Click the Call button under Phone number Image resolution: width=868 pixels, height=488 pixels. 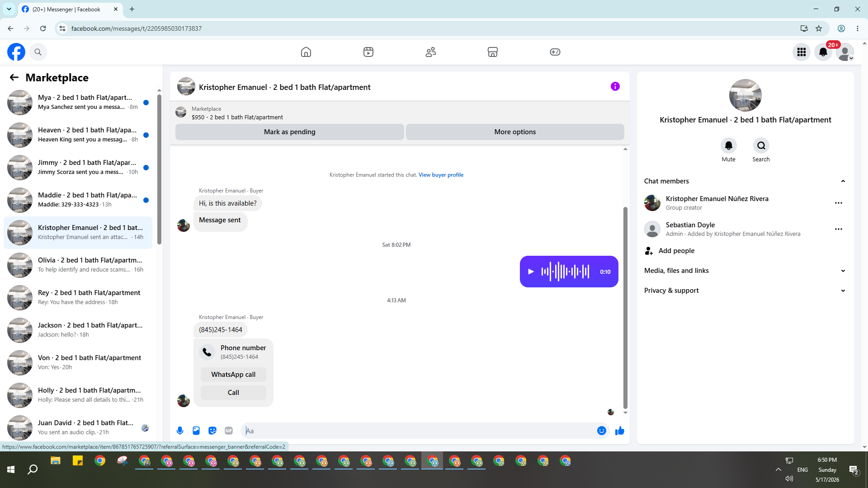(233, 393)
